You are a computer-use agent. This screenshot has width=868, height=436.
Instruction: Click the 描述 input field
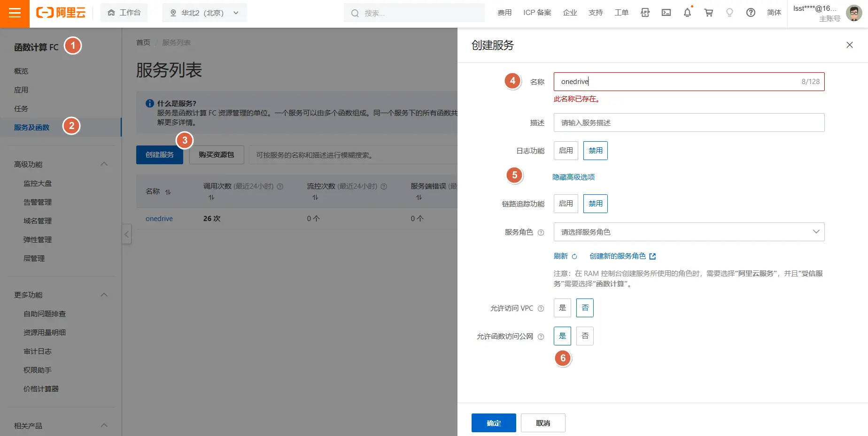[x=689, y=122]
